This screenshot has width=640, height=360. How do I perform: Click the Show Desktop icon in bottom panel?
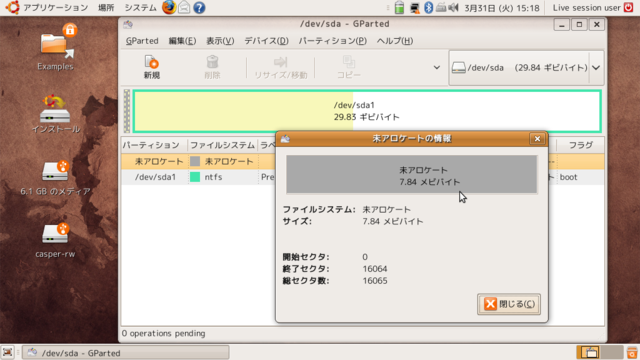coord(7,352)
